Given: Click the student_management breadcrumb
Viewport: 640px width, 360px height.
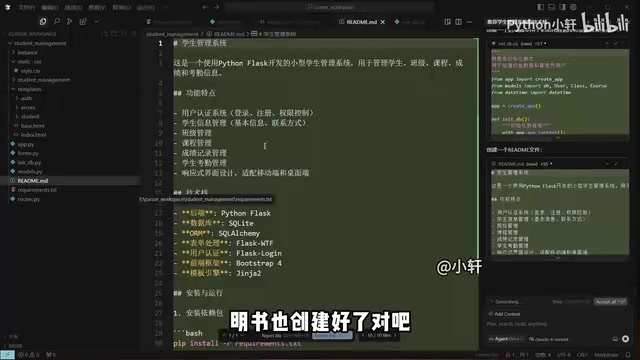Looking at the screenshot, I should click(172, 34).
